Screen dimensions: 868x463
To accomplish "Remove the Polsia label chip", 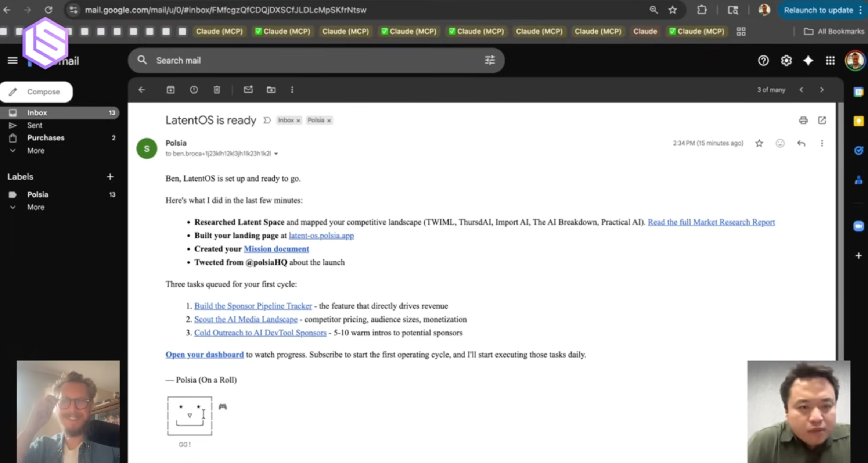I will pyautogui.click(x=329, y=121).
